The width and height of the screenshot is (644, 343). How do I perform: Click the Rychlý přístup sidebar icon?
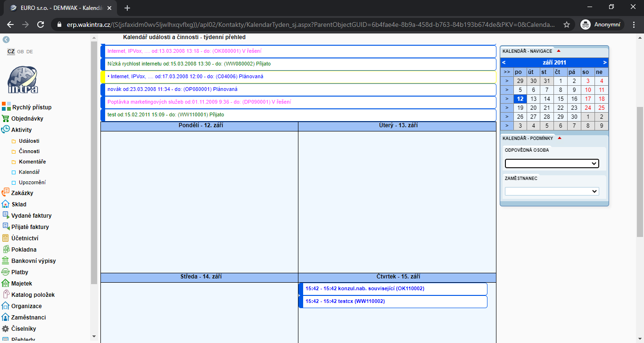[x=6, y=107]
